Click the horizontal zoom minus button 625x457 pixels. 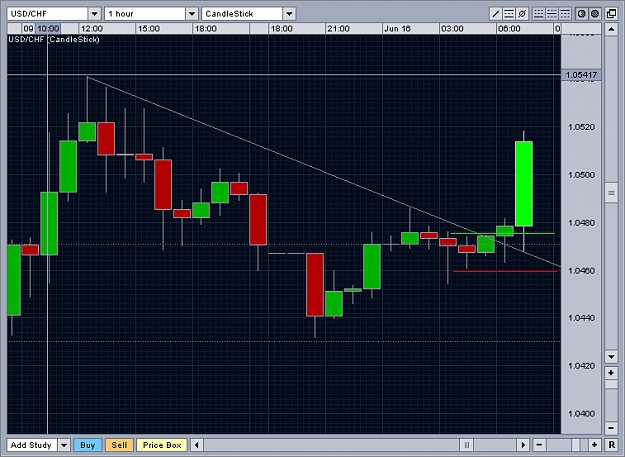(539, 445)
